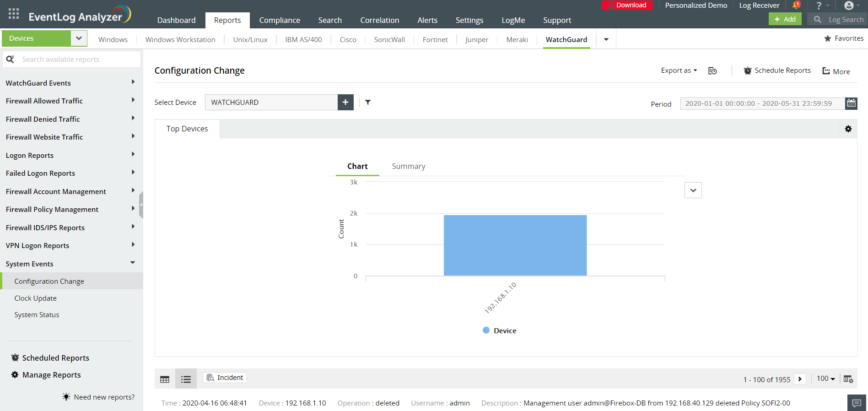Click the Incident button
This screenshot has width=868, height=411.
coord(225,378)
